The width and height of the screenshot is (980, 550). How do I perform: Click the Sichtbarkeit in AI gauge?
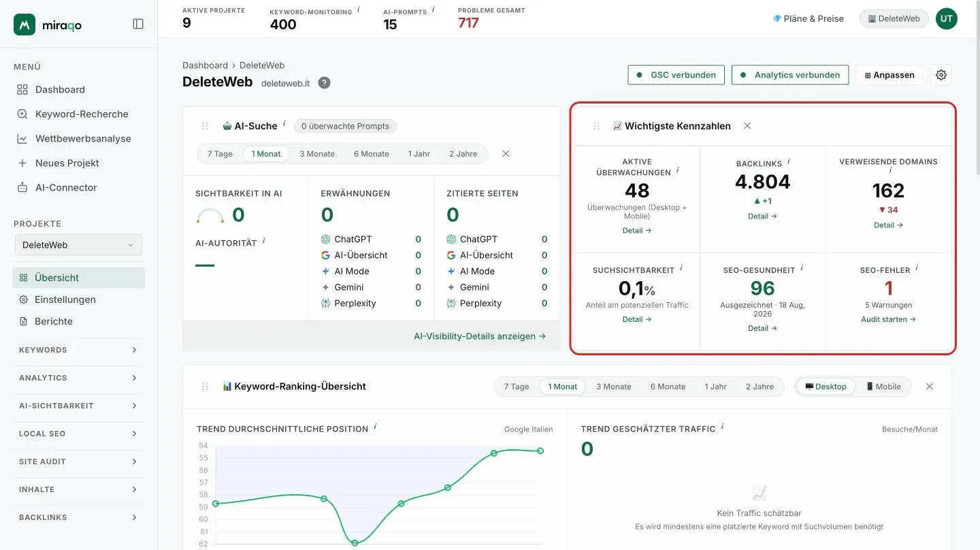[210, 216]
